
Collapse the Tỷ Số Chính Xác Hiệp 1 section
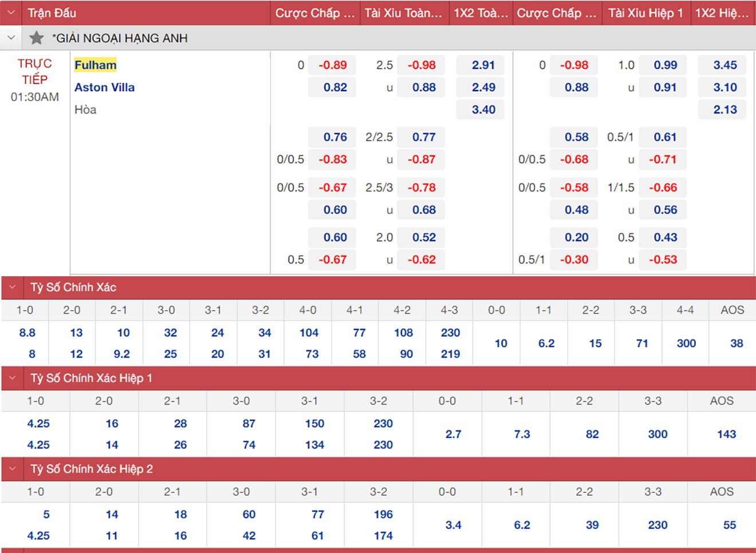13,378
